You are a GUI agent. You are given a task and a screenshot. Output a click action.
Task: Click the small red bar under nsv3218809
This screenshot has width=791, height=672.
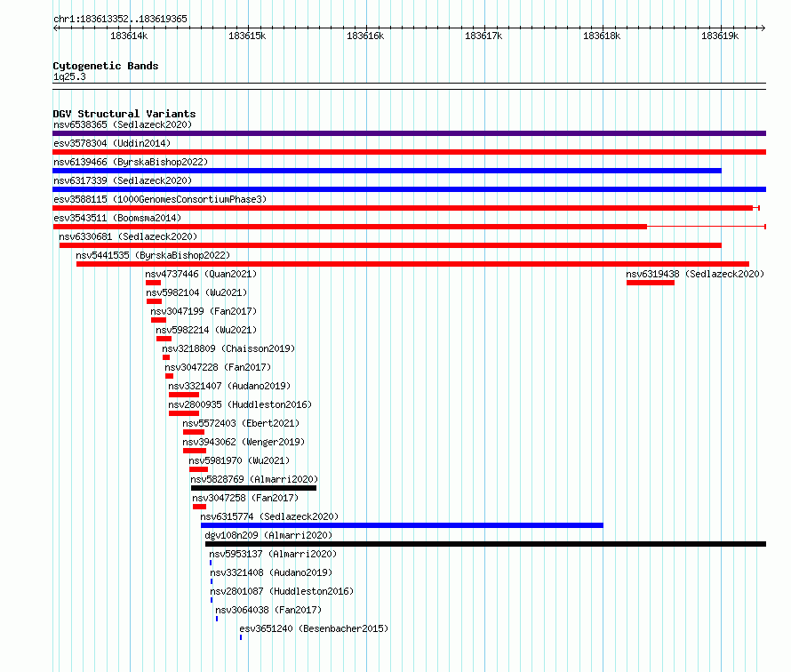(166, 357)
